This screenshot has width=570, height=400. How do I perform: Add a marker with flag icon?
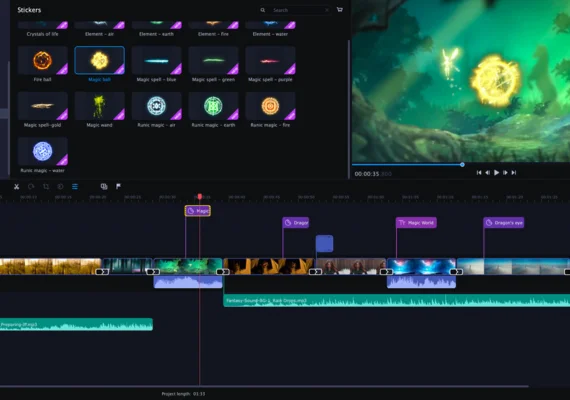tap(118, 187)
